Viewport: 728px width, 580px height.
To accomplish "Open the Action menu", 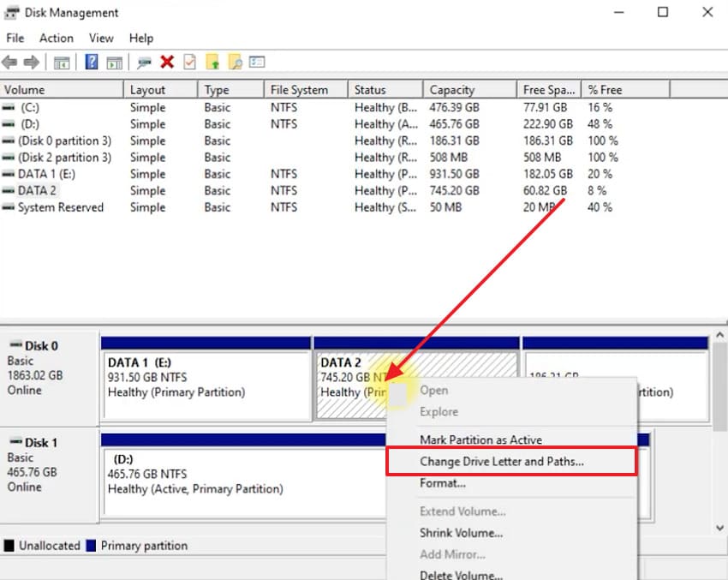I will [x=56, y=38].
